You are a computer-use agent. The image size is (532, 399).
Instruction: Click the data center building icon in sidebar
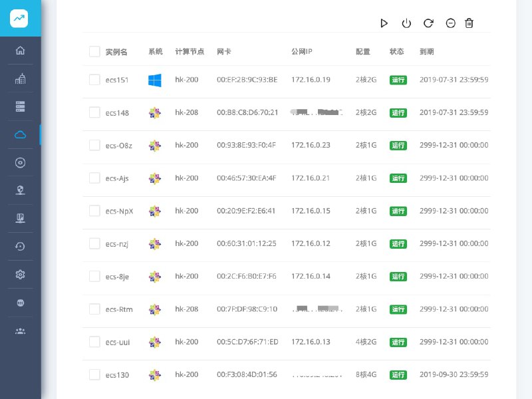tap(20, 78)
